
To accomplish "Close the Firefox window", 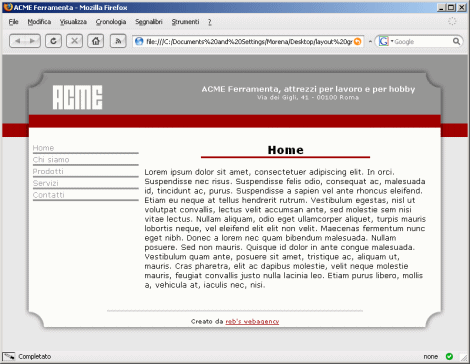I will click(x=462, y=7).
